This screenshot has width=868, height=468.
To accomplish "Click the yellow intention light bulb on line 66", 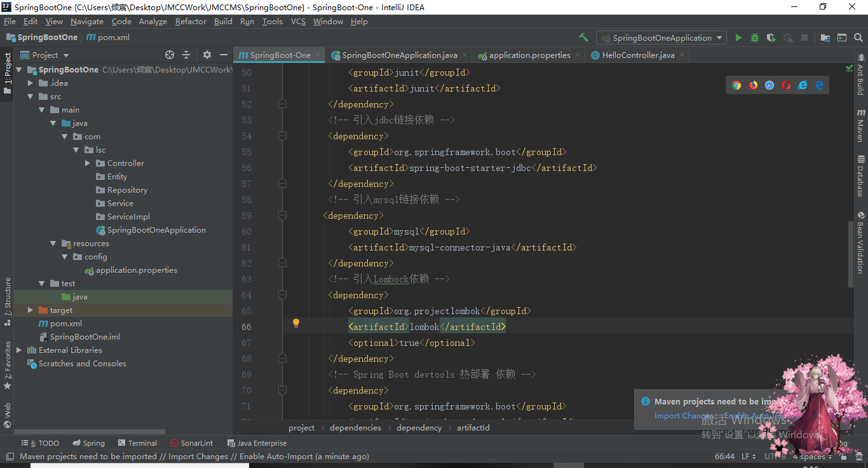I will pyautogui.click(x=295, y=323).
